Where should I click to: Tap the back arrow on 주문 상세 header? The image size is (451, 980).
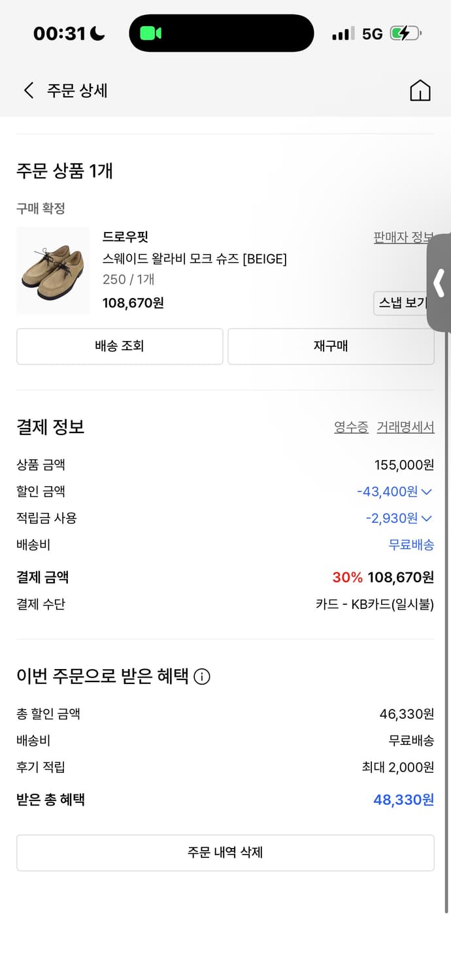(x=29, y=90)
